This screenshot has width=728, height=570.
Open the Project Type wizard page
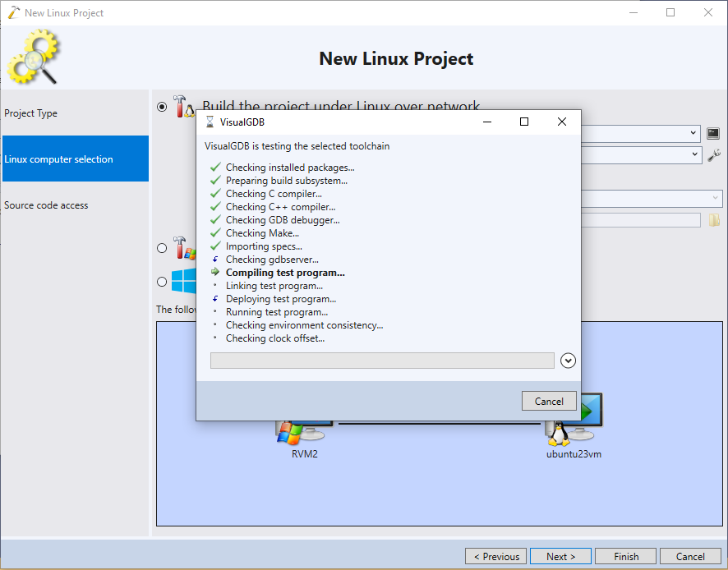[x=76, y=113]
